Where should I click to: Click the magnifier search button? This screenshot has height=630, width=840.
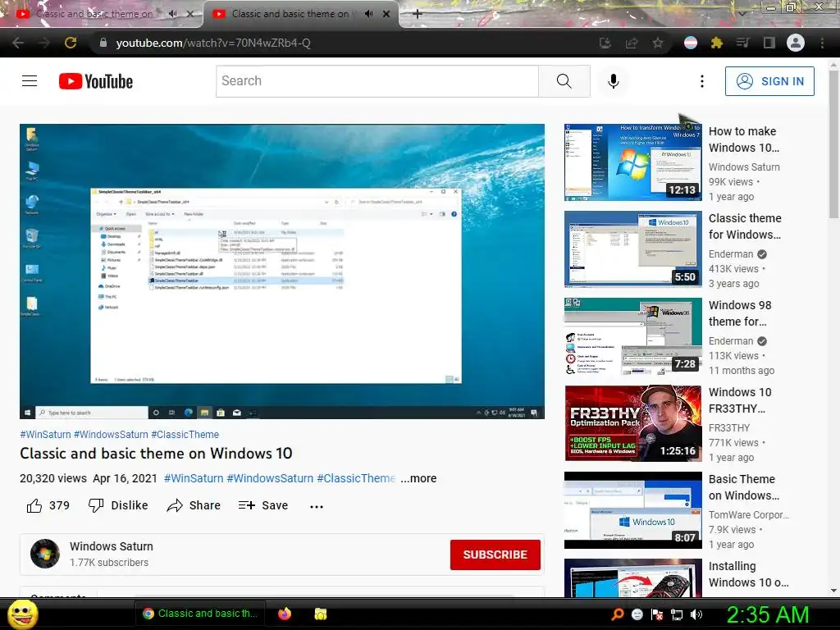coord(564,81)
